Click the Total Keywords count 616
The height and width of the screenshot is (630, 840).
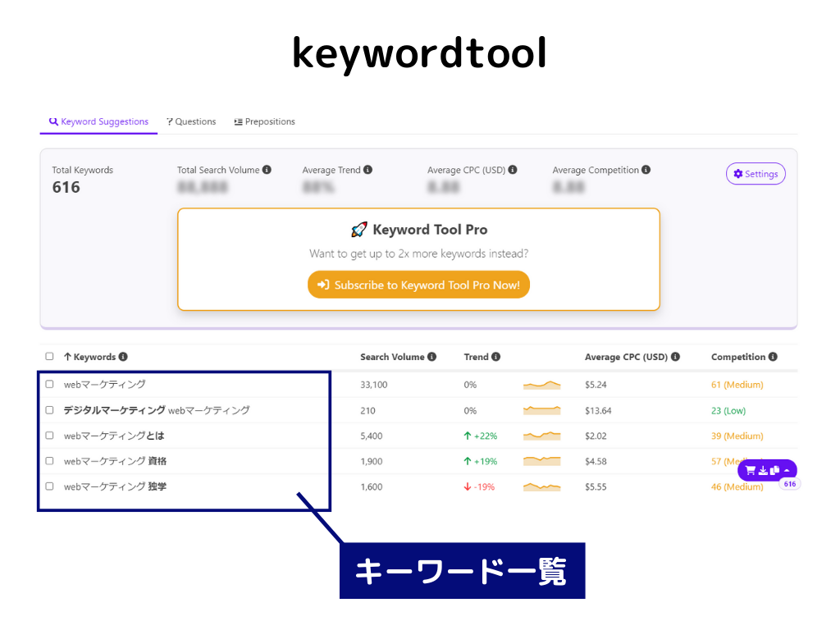coord(66,187)
